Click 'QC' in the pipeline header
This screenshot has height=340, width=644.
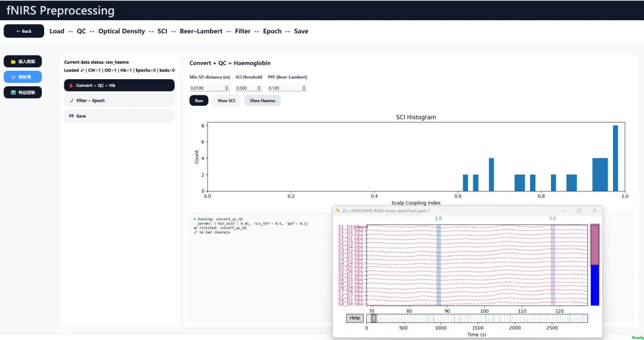81,31
